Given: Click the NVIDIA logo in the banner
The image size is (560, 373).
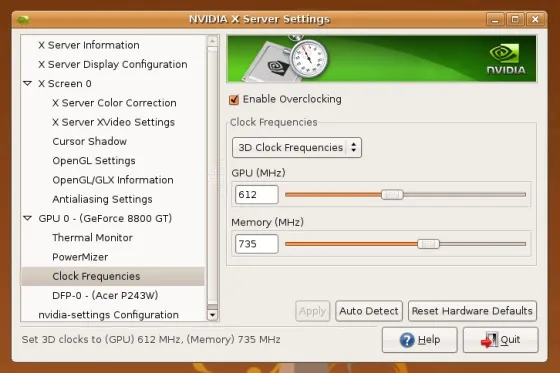Looking at the screenshot, I should [506, 59].
